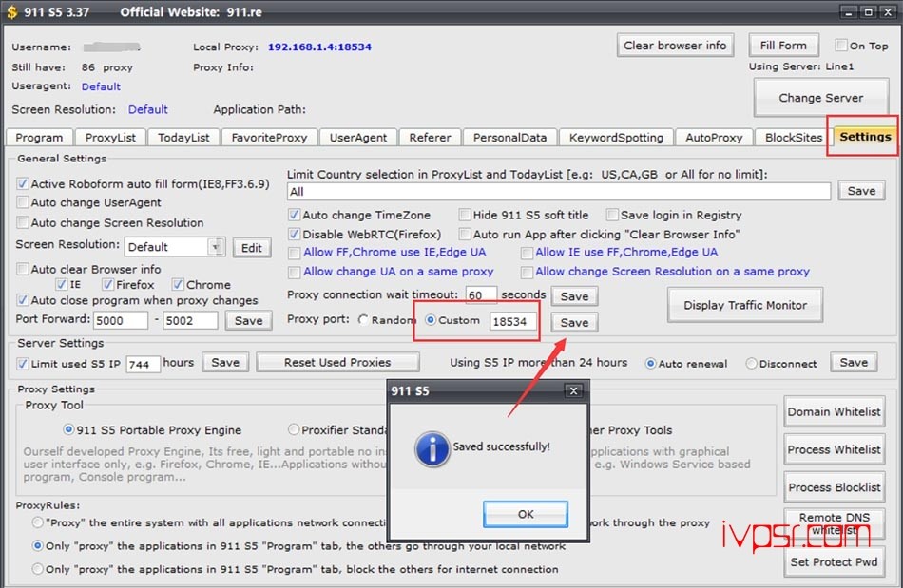This screenshot has width=903, height=588.
Task: Select the Settings tab
Action: coord(865,137)
